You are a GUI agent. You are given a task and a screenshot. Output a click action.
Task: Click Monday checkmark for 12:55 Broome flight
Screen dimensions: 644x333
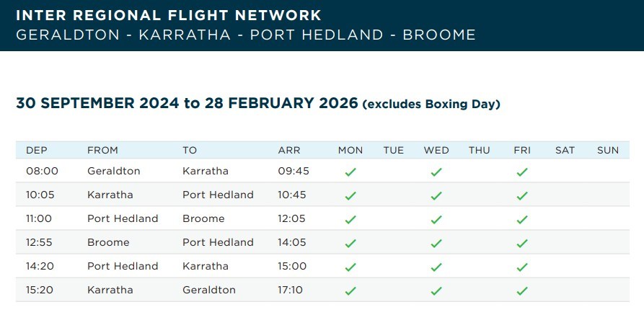coord(350,244)
